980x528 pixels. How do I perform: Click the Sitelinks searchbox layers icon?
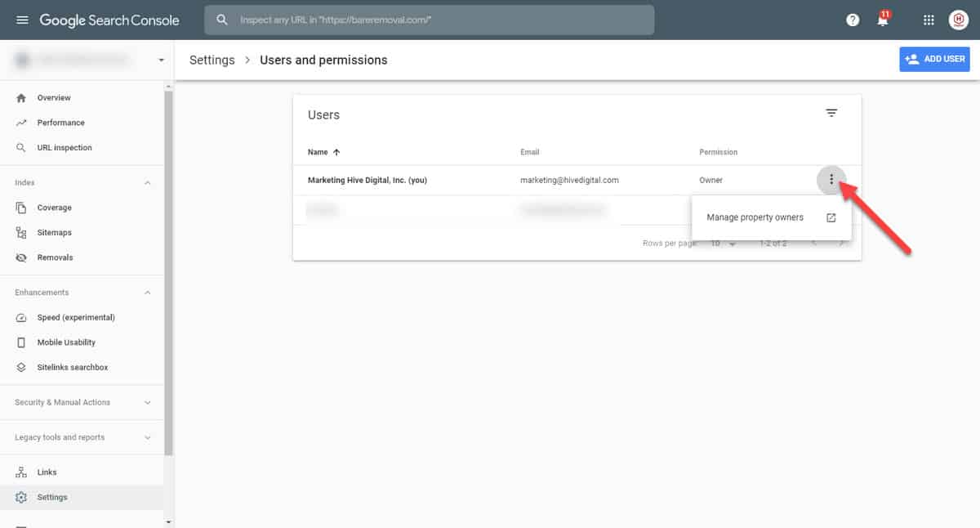(21, 368)
